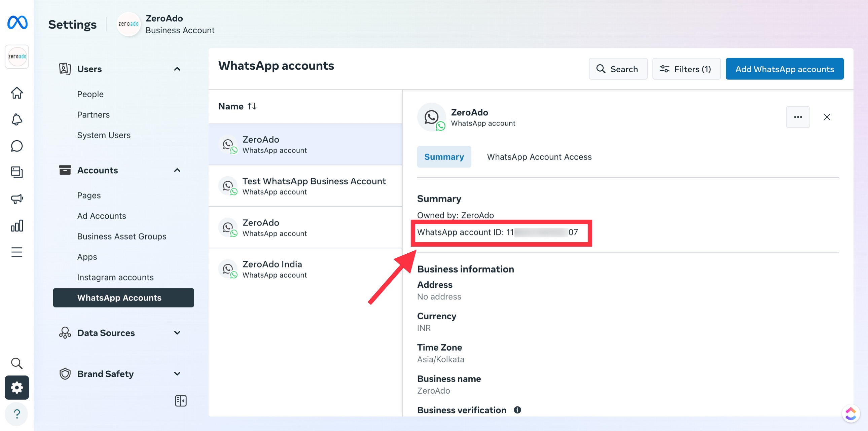Screen dimensions: 868x431
Task: Click the sidebar search magnifier icon
Action: (x=17, y=363)
